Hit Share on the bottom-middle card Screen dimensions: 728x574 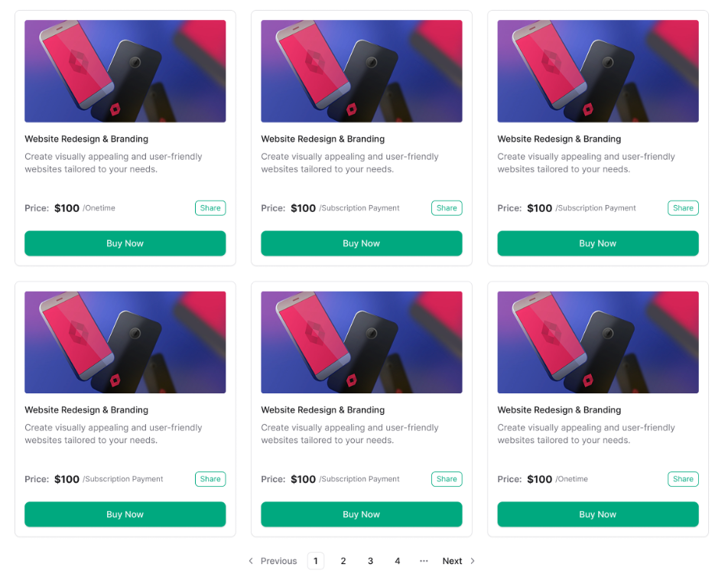[447, 479]
